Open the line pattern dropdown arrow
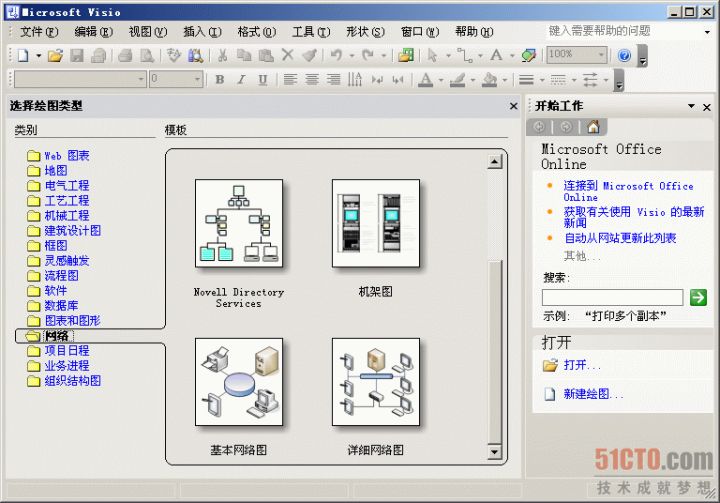 (x=574, y=80)
